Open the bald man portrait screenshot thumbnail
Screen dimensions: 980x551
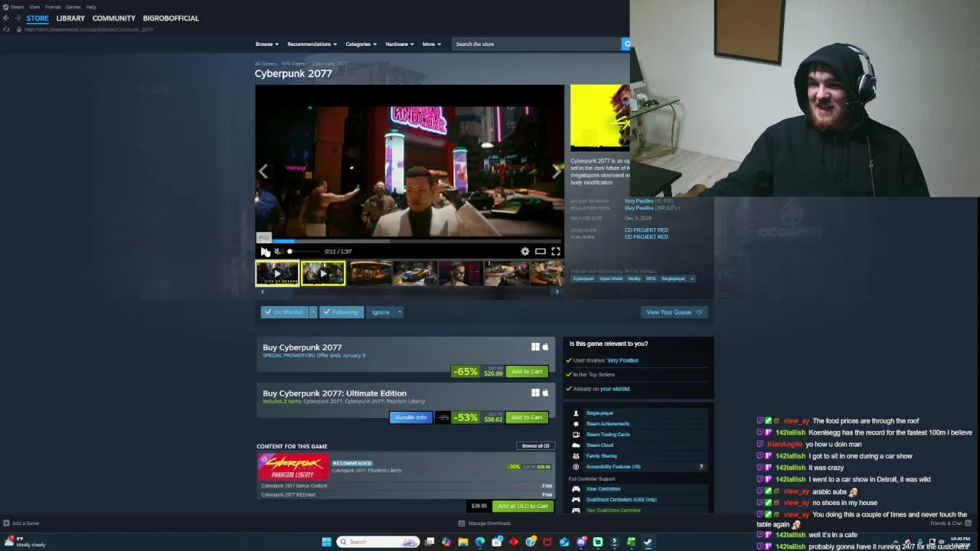(461, 273)
